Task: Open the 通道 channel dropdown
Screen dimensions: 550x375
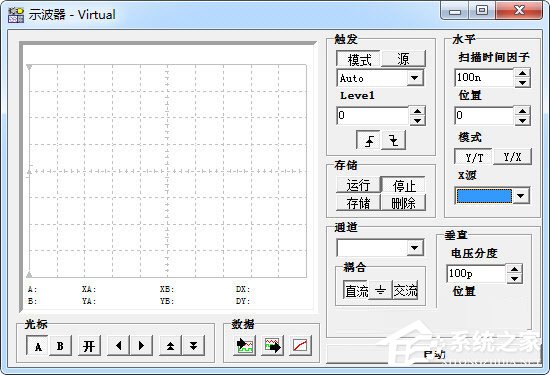Action: coord(415,248)
